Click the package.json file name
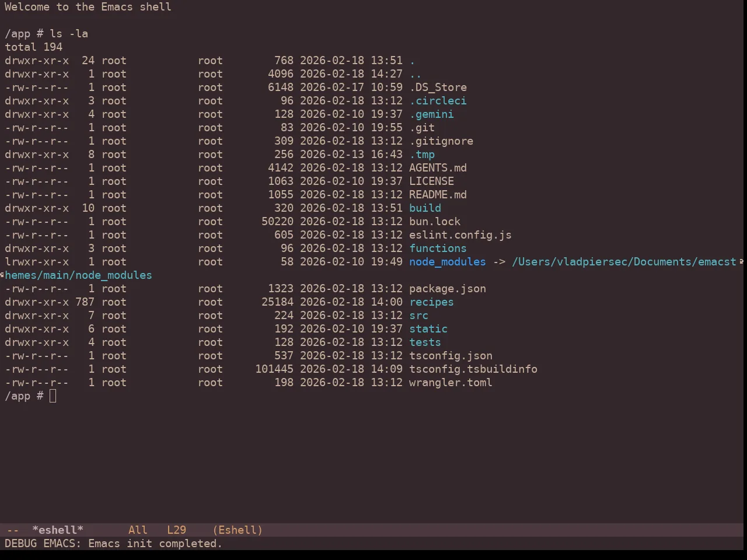This screenshot has width=747, height=560. [448, 289]
